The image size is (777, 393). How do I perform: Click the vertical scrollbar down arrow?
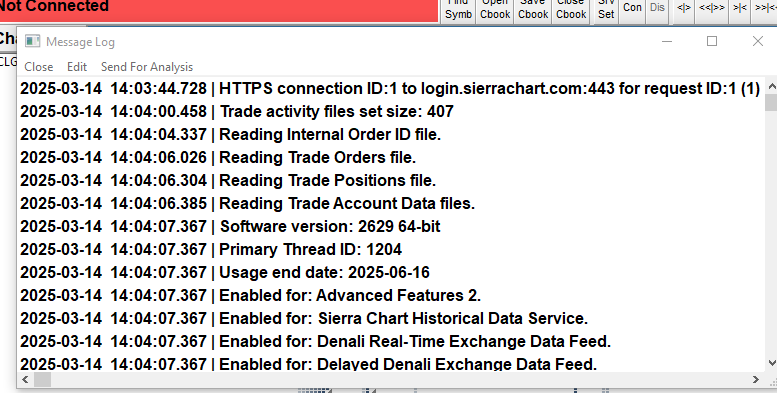(x=772, y=363)
